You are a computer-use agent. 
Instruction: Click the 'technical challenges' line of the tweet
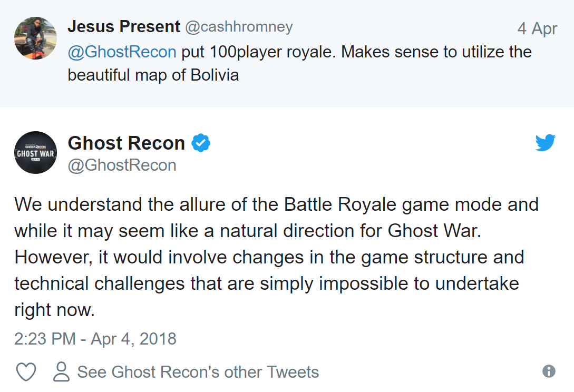(x=266, y=283)
